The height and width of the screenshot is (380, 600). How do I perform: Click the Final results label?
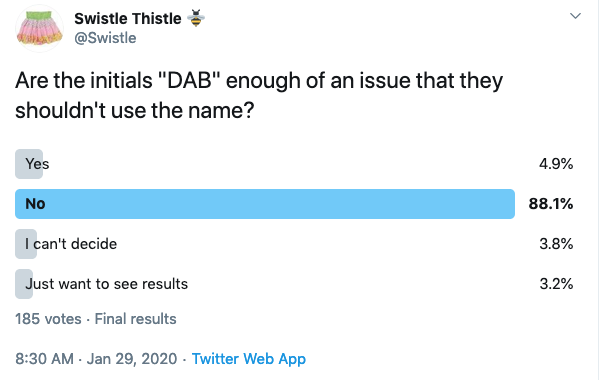(135, 319)
